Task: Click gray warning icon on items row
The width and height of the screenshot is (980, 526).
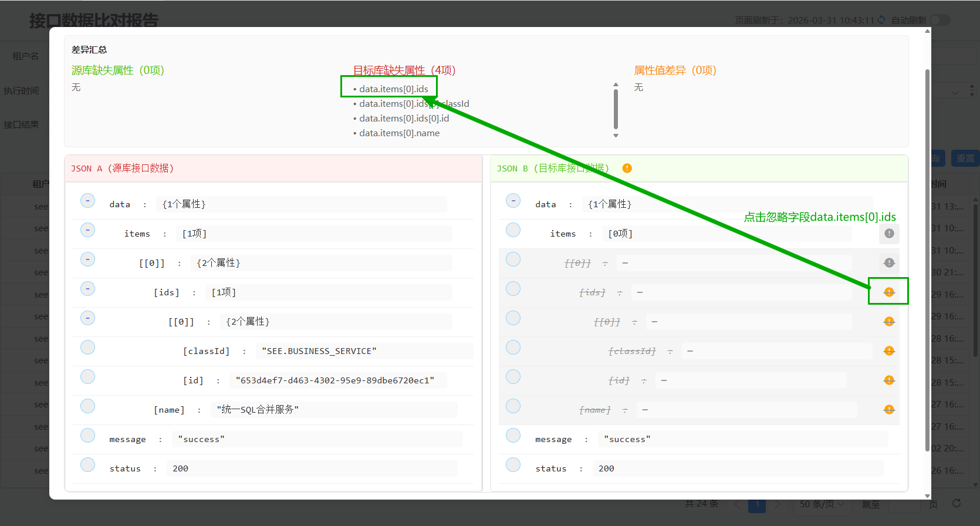Action: 889,234
